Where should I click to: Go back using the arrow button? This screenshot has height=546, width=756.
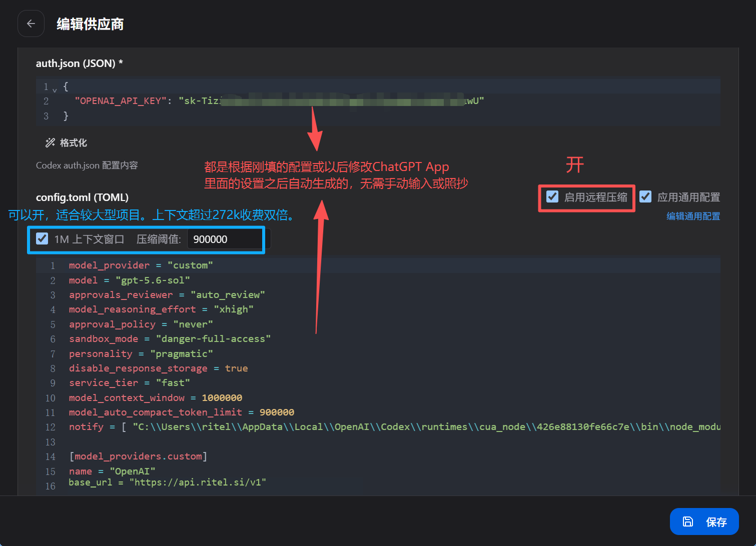coord(31,23)
